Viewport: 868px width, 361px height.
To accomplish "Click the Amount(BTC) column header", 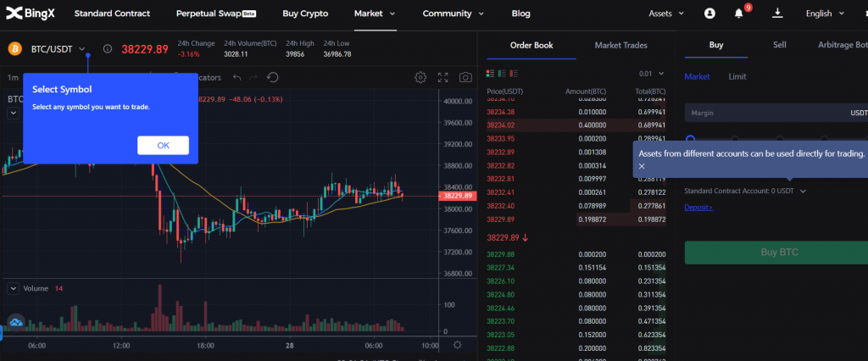I will 586,91.
